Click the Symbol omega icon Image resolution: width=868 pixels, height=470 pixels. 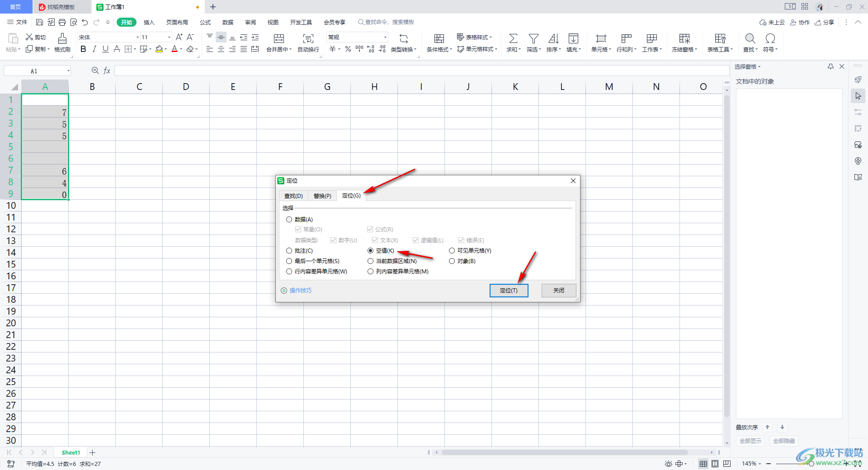pyautogui.click(x=770, y=38)
